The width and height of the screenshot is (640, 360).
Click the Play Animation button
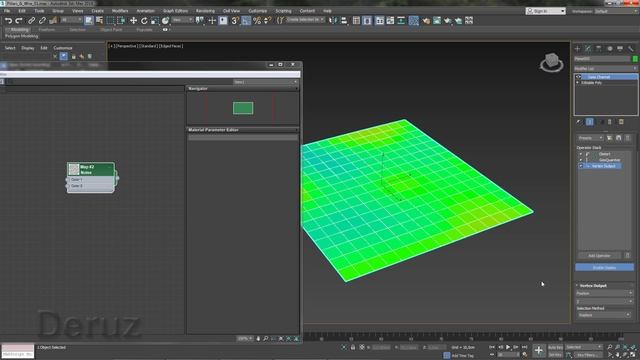[508, 347]
